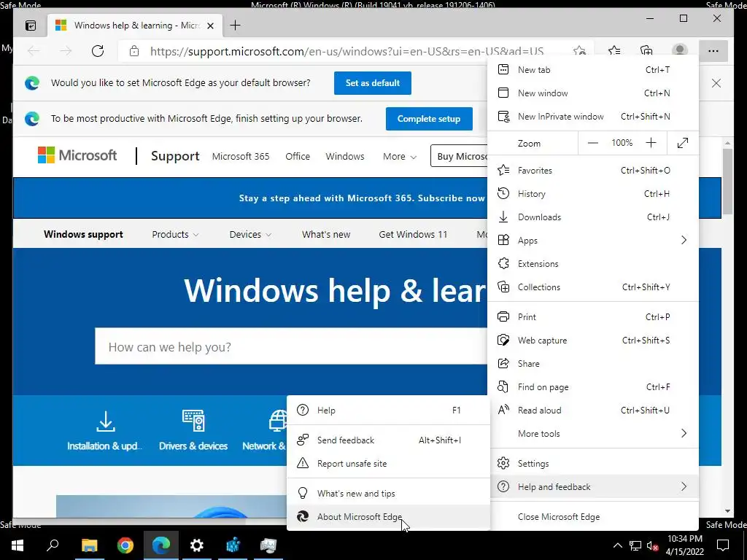Image resolution: width=747 pixels, height=560 pixels.
Task: Choose Print from the menu
Action: (593, 317)
